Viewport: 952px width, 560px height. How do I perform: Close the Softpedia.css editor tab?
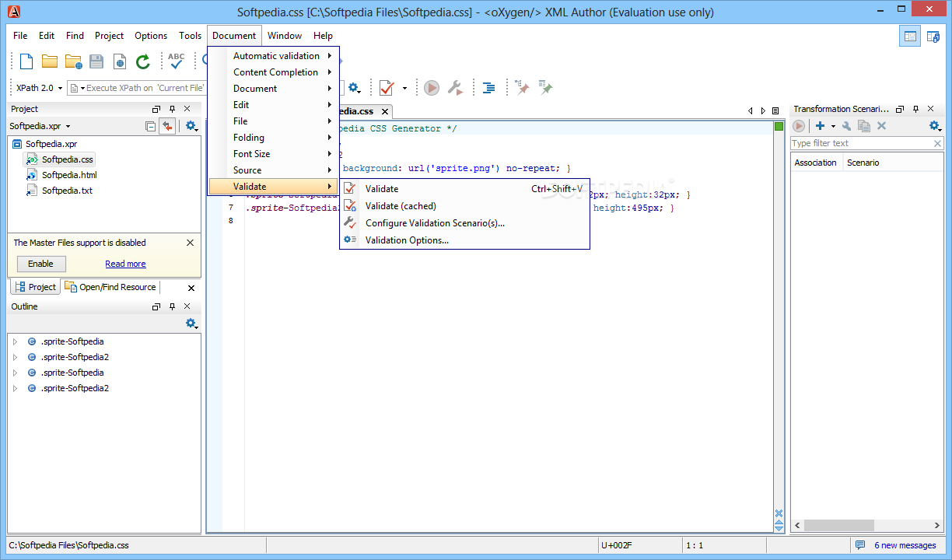tap(386, 111)
